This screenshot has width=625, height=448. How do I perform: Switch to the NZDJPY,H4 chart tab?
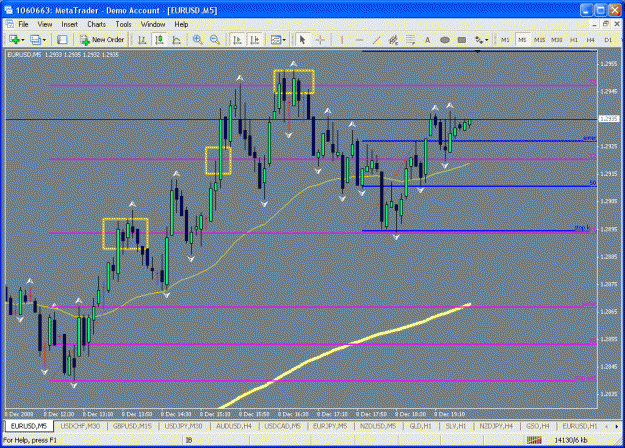496,426
